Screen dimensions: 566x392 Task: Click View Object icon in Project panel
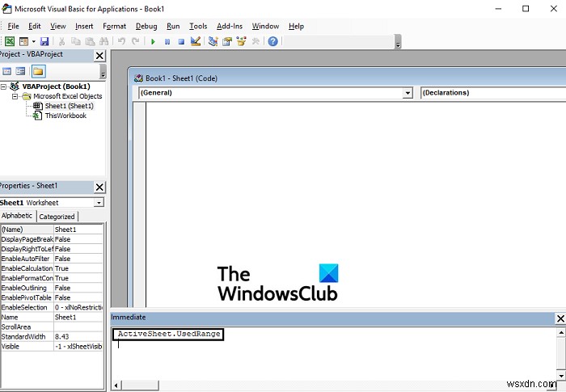pyautogui.click(x=20, y=71)
